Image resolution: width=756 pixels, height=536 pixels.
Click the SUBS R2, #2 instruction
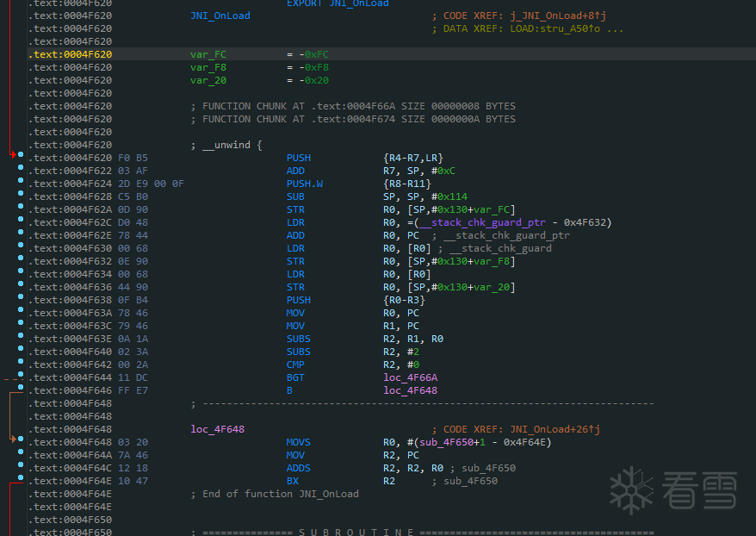point(353,352)
